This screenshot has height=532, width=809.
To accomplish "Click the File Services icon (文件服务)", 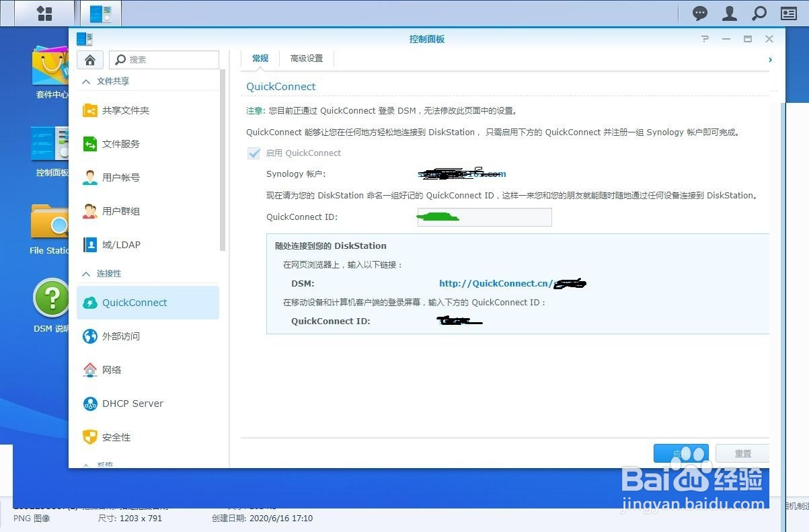I will pyautogui.click(x=90, y=144).
